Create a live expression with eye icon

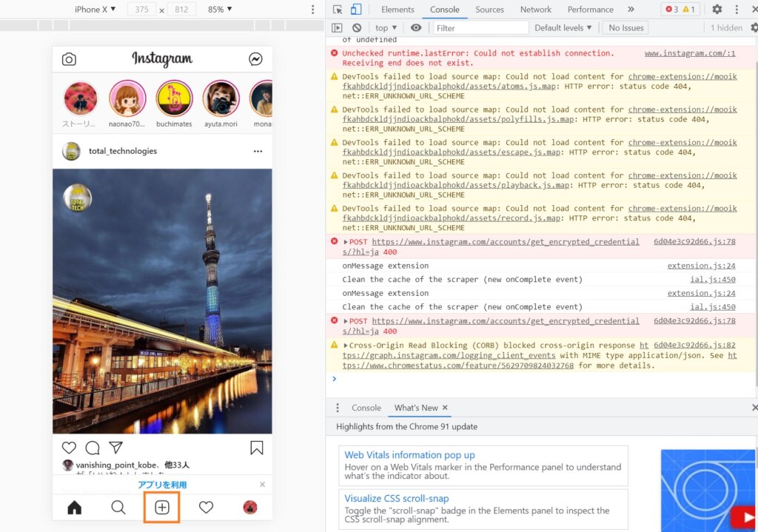pyautogui.click(x=416, y=28)
